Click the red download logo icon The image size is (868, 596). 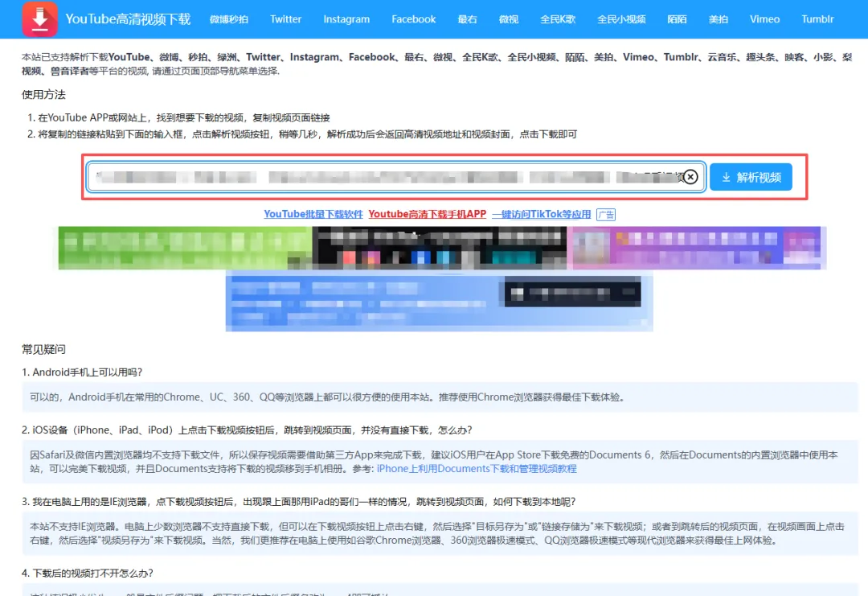(40, 18)
